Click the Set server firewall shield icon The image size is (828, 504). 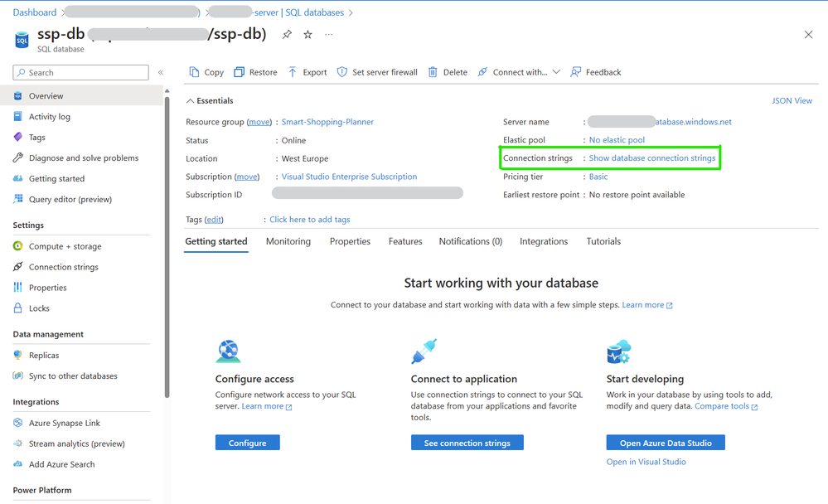coord(342,72)
